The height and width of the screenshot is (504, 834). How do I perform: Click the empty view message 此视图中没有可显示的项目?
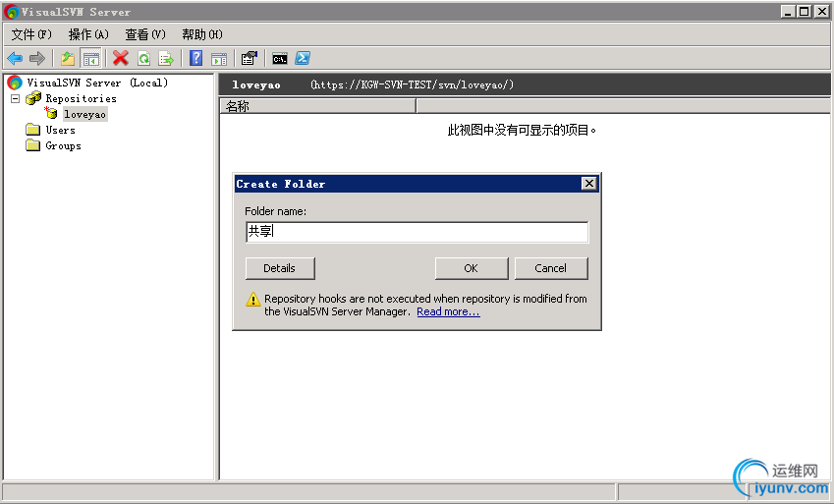(x=522, y=130)
